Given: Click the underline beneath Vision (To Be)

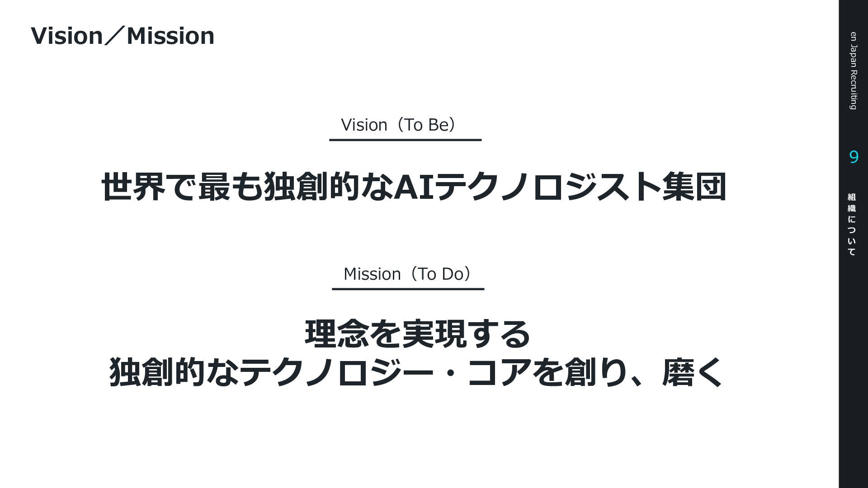Looking at the screenshot, I should tap(405, 140).
